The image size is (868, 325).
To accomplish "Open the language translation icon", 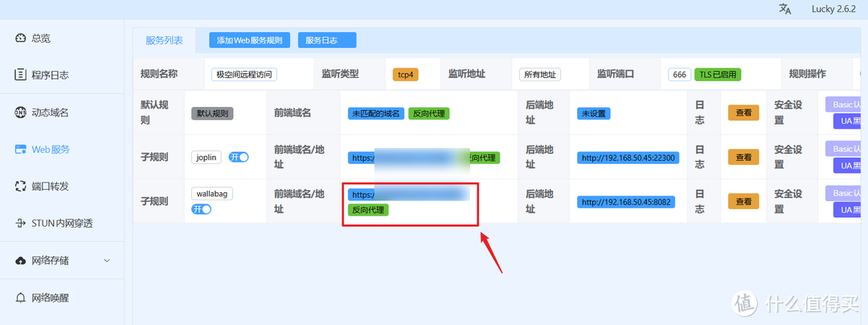I will click(785, 9).
